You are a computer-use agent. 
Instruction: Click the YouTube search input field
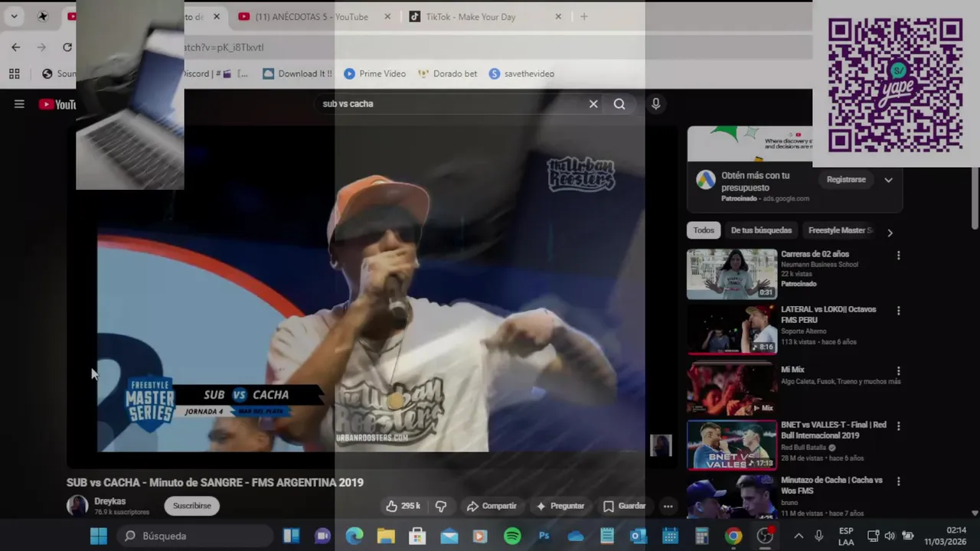click(452, 104)
